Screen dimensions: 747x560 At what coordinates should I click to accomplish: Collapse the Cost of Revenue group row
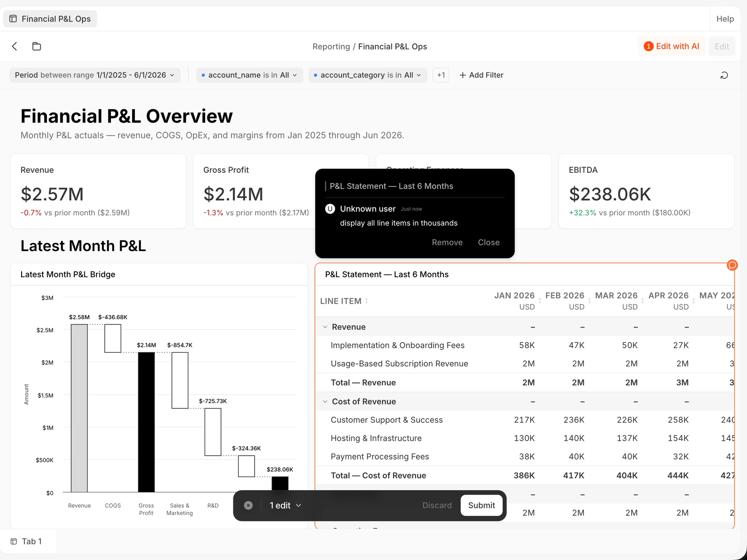325,401
